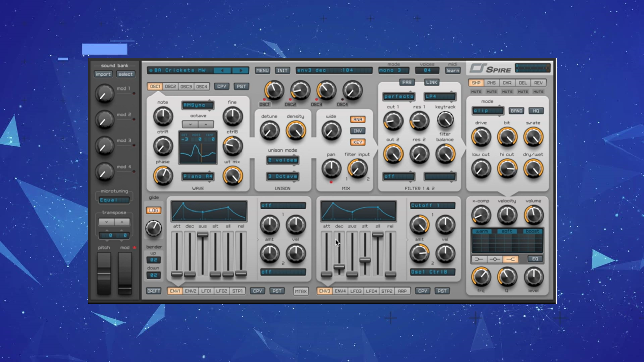644x362 pixels.
Task: Click the wt mix knob
Action: coord(232,176)
